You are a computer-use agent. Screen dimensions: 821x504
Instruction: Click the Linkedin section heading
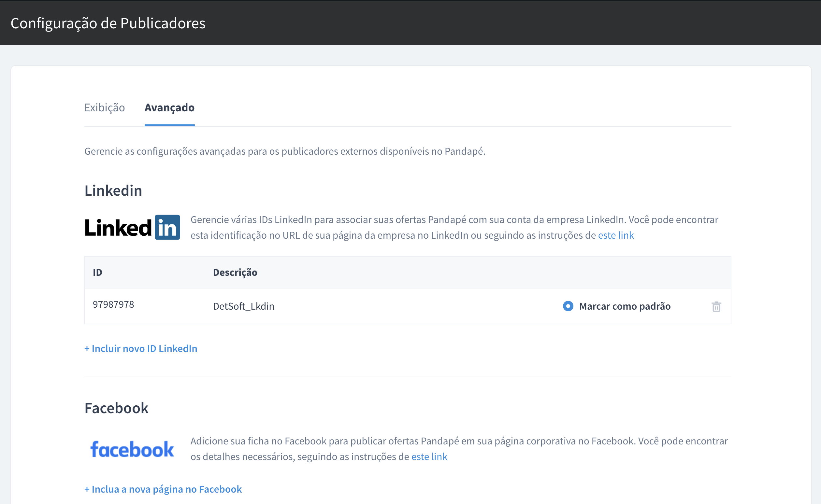pos(113,191)
